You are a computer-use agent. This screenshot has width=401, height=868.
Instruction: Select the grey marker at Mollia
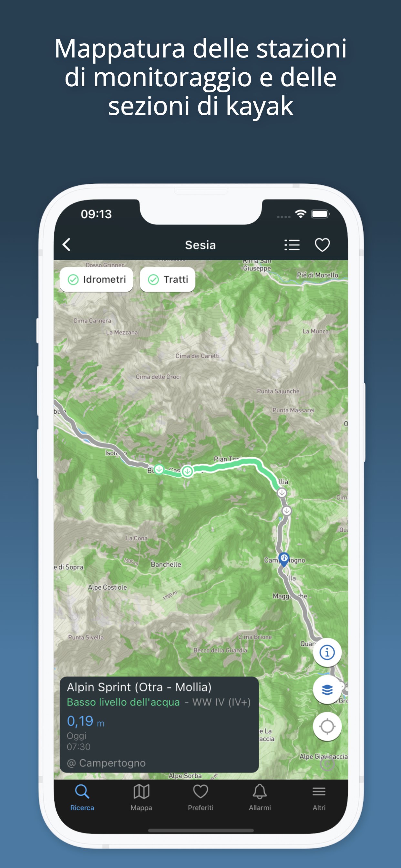pos(282,493)
